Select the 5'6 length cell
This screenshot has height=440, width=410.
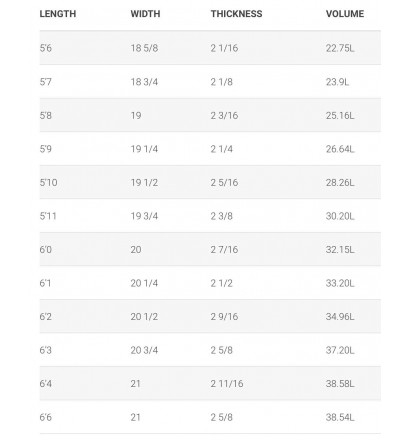tap(46, 48)
